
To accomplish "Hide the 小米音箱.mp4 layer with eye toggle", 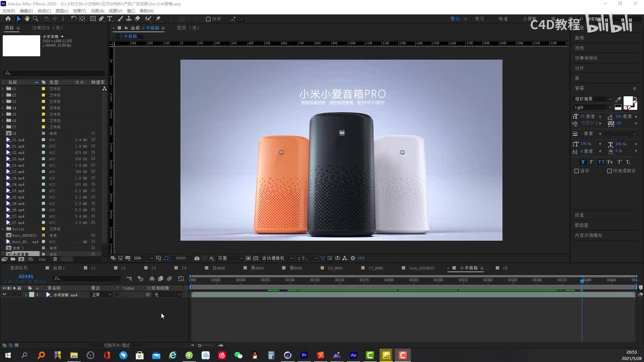I will click(x=5, y=295).
